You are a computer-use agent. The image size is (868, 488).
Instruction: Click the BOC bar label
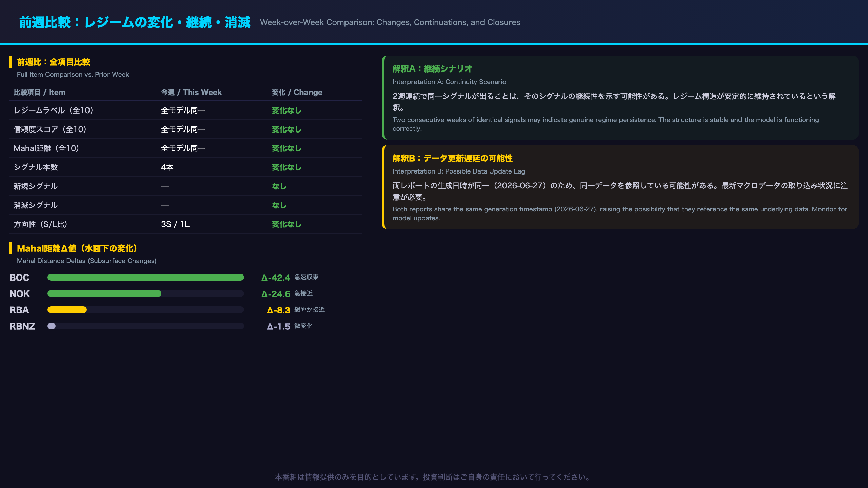[x=19, y=277]
